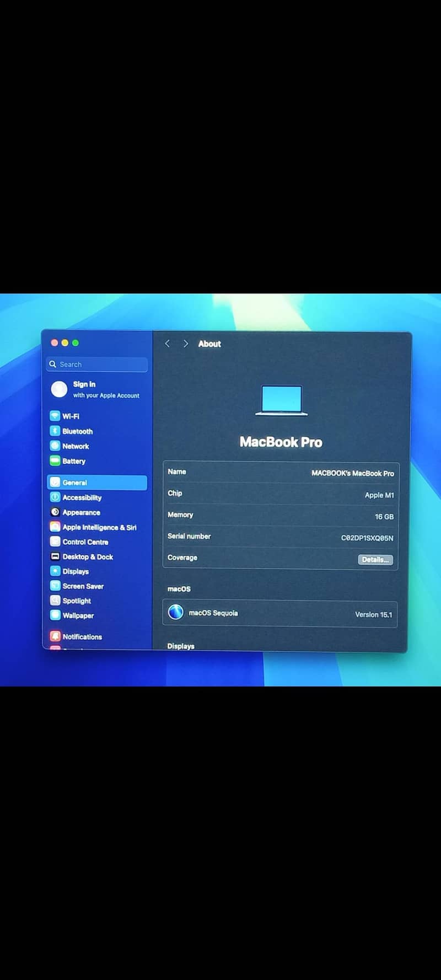Click the Accessibility sidebar icon
441x980 pixels.
coord(55,497)
